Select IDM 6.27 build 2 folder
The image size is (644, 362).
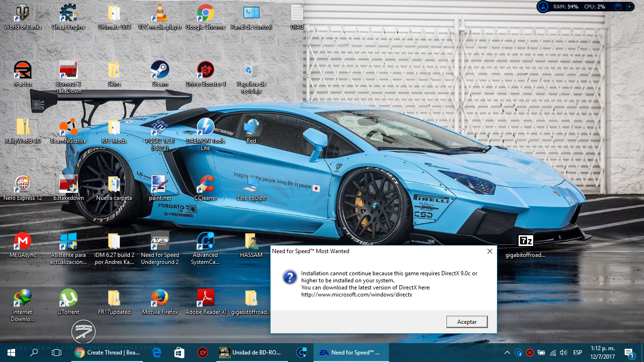114,248
